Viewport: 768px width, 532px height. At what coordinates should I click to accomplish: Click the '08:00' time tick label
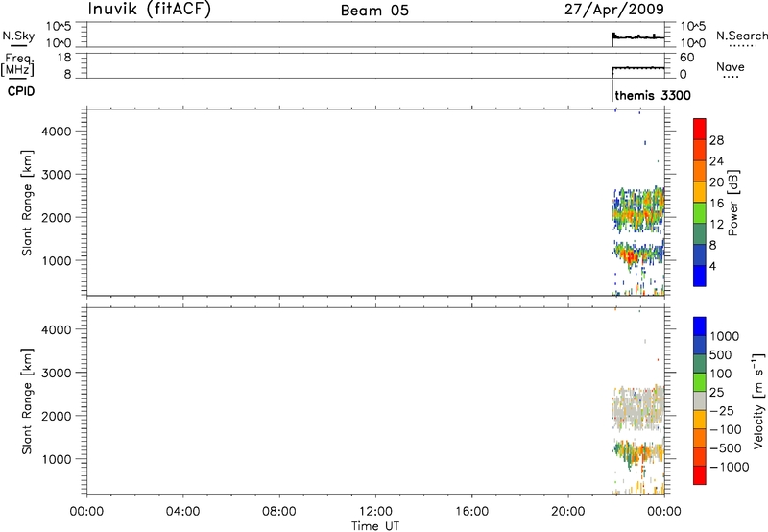click(x=279, y=512)
